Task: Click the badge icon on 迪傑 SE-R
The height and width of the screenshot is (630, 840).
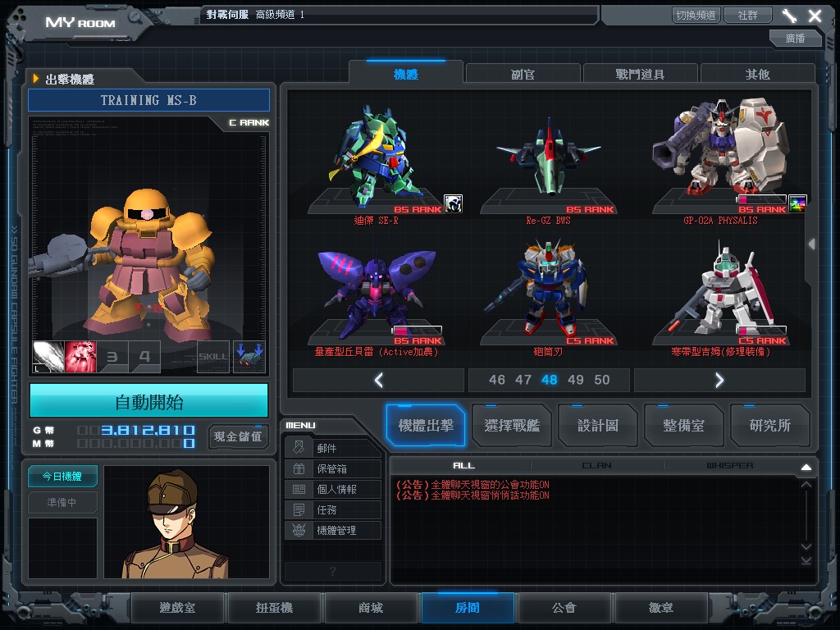Action: click(x=453, y=203)
